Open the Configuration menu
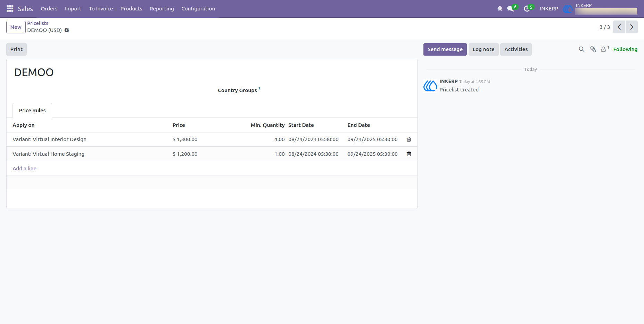 tap(198, 9)
